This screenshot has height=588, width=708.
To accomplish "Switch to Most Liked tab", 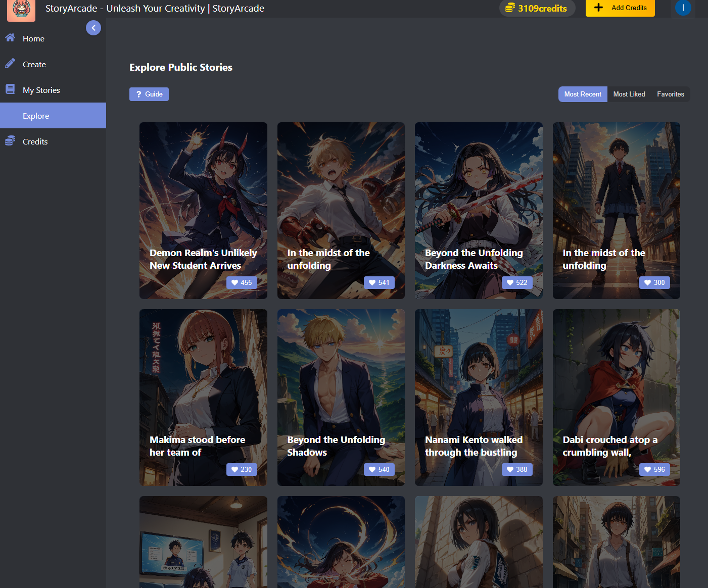I will tap(629, 94).
